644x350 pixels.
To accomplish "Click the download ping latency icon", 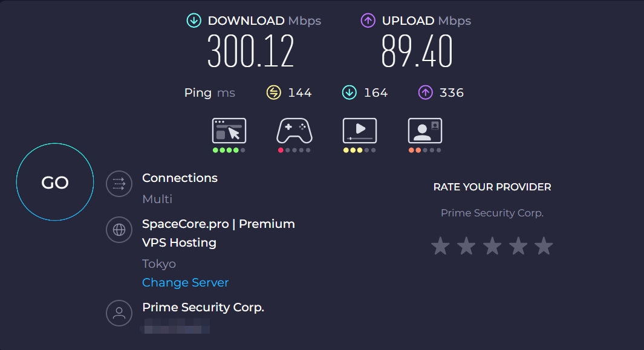I will click(x=350, y=92).
